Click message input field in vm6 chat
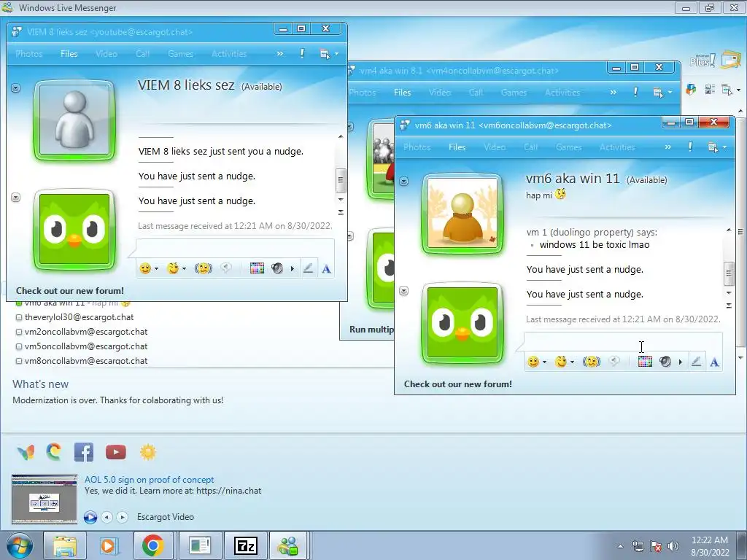 coord(623,343)
